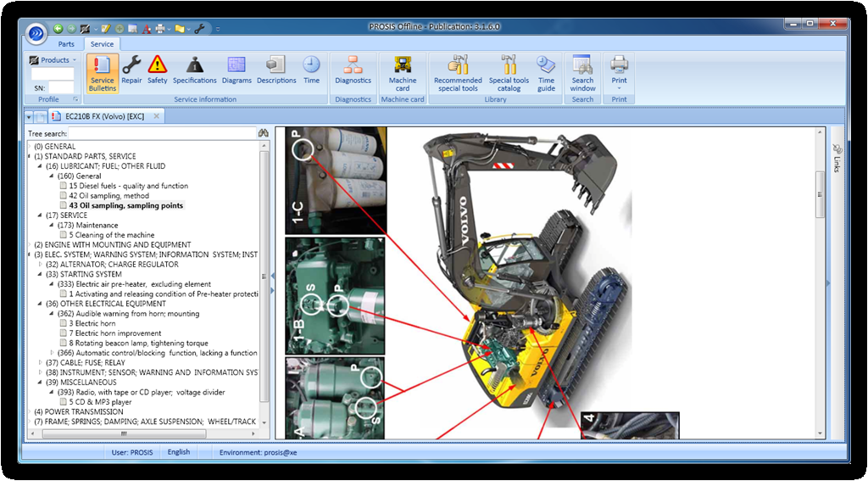
Task: Open Diagrams section
Action: [236, 70]
